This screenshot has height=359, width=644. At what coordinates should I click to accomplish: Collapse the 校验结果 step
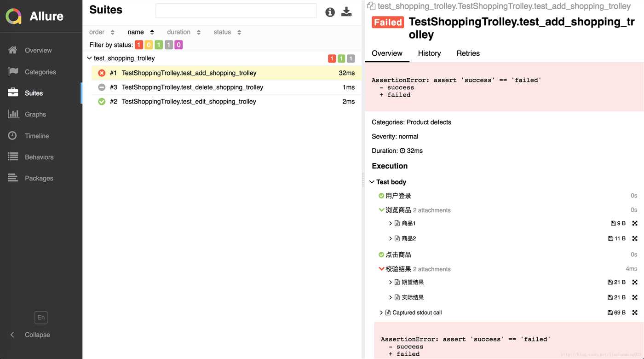coord(381,269)
